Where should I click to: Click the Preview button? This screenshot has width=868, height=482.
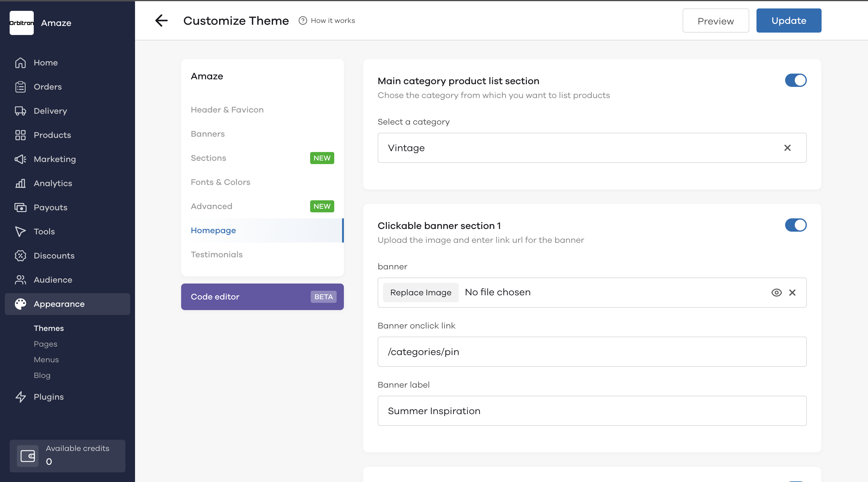[x=715, y=21]
